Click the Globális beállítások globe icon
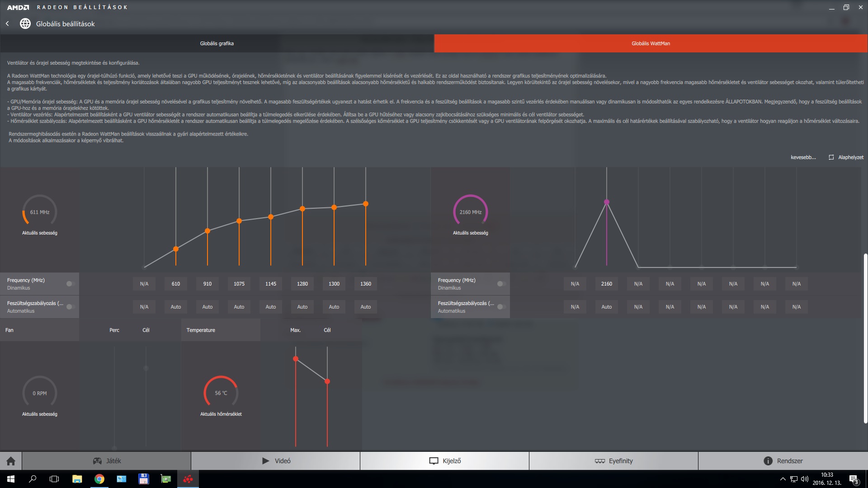The width and height of the screenshot is (868, 488). coord(25,23)
